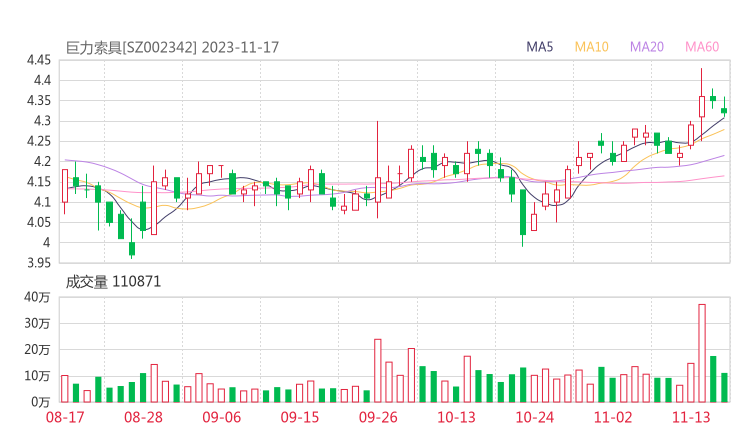Click the last green candlestick on the right
The width and height of the screenshot is (740, 440).
(724, 111)
